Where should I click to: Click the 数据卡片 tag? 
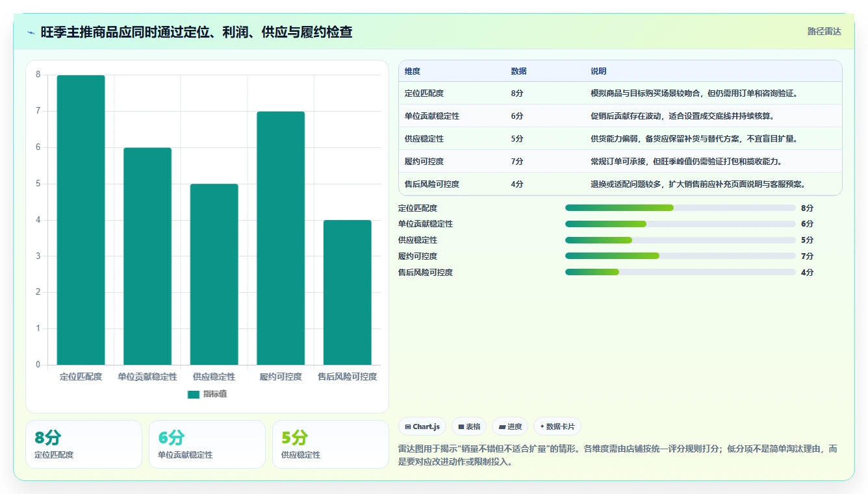[x=557, y=426]
